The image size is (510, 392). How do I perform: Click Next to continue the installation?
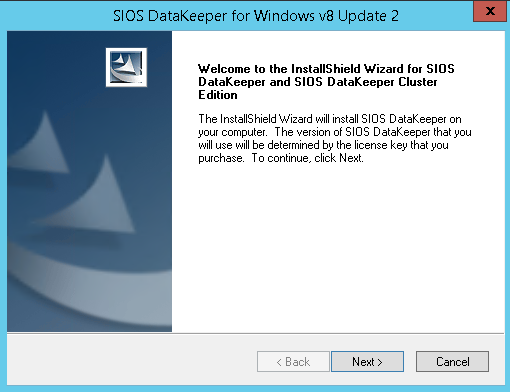click(367, 361)
